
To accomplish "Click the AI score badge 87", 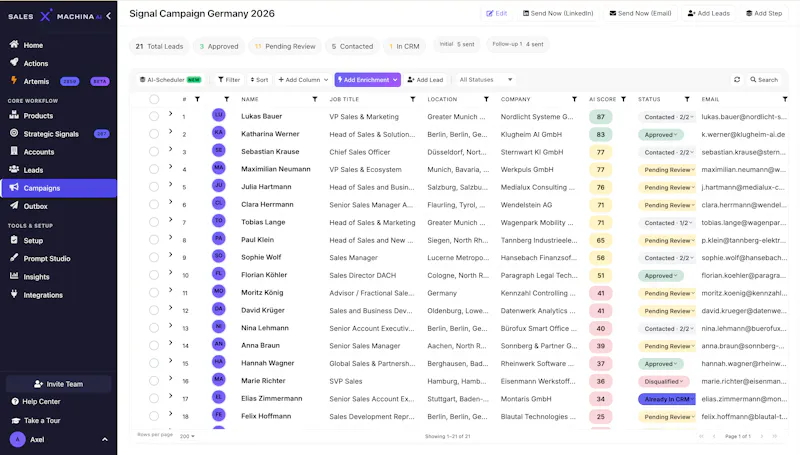I will (x=601, y=117).
